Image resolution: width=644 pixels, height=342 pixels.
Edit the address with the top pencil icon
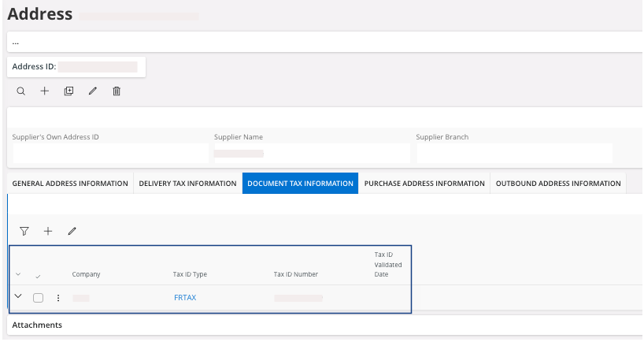pos(92,91)
